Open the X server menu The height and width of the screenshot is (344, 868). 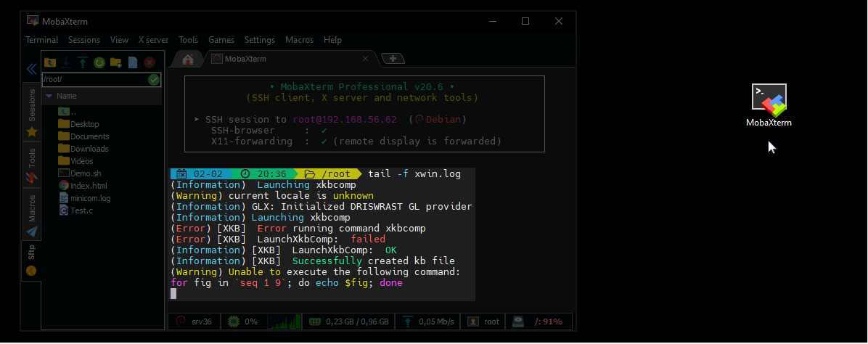pos(153,40)
